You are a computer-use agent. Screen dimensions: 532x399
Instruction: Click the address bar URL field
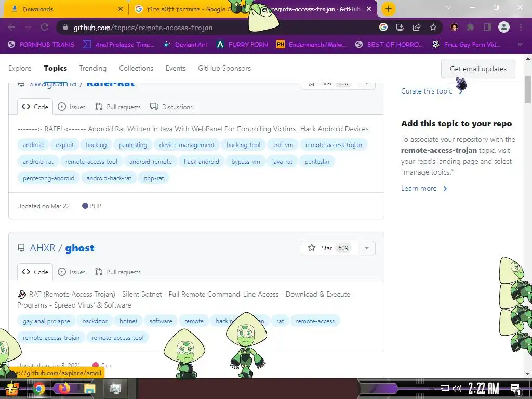click(x=217, y=28)
